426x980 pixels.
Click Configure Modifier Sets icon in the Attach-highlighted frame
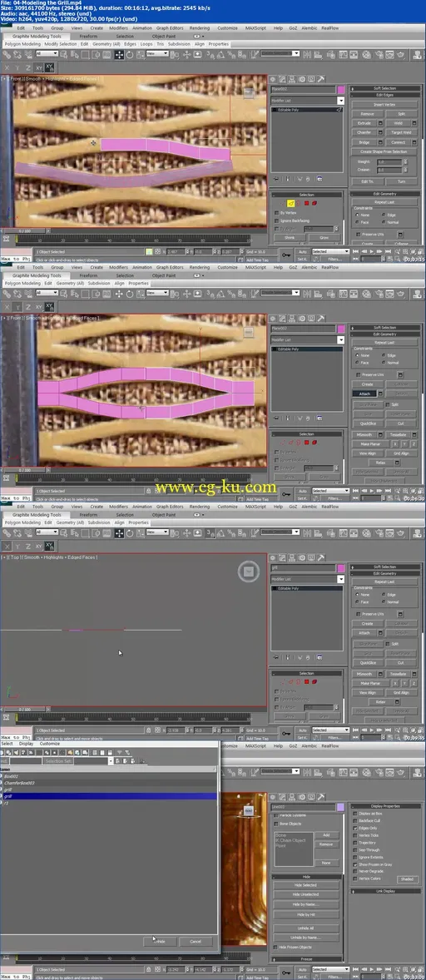pyautogui.click(x=318, y=418)
